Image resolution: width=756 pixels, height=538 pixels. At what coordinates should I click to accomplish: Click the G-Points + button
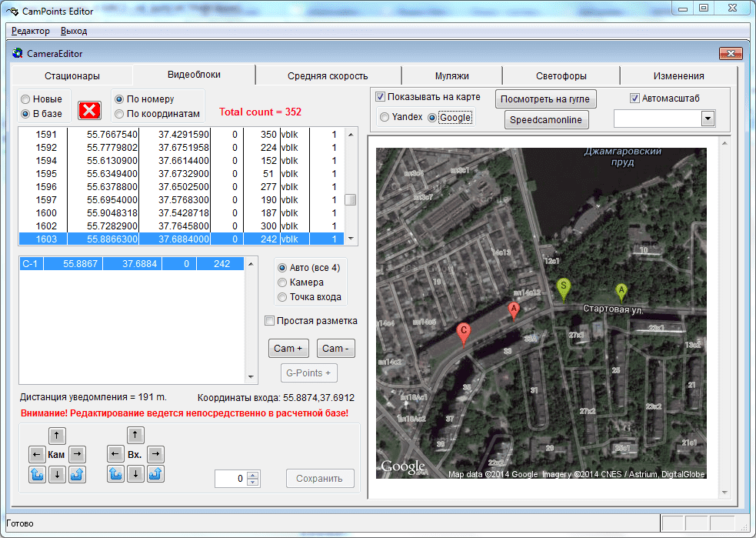click(x=308, y=373)
